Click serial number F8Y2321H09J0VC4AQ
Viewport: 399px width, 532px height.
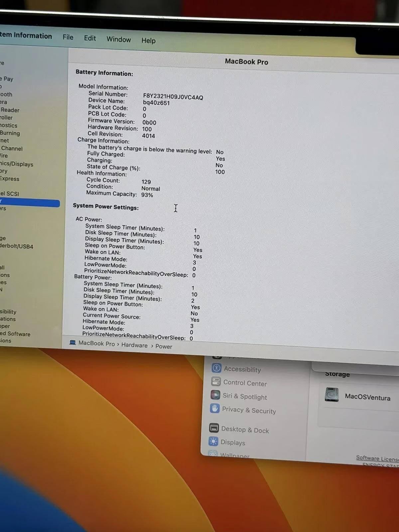173,97
